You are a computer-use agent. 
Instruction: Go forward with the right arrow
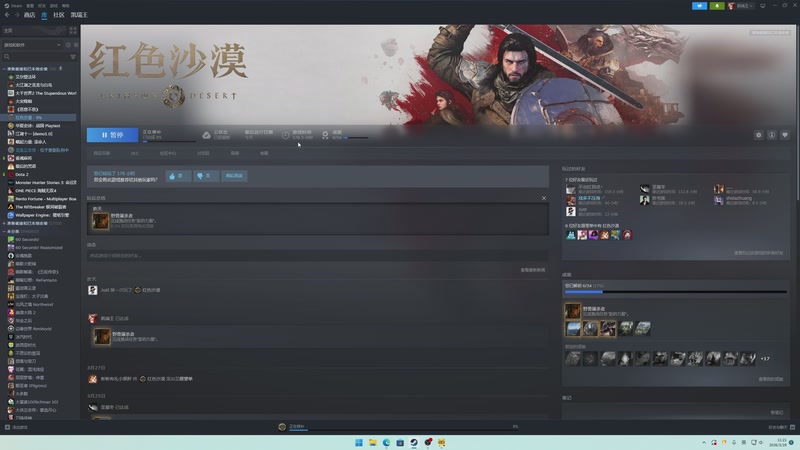16,15
